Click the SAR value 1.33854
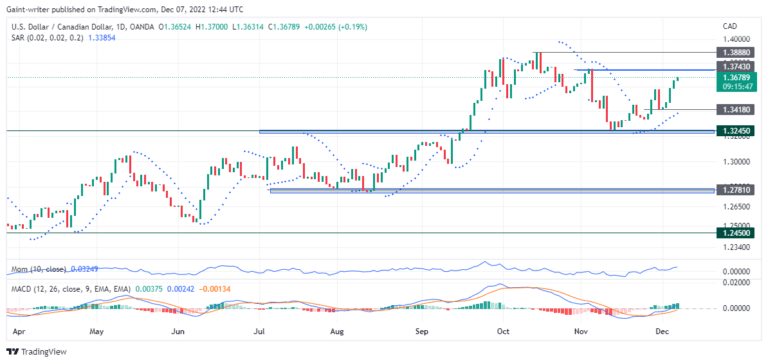768x363 pixels. (x=102, y=38)
